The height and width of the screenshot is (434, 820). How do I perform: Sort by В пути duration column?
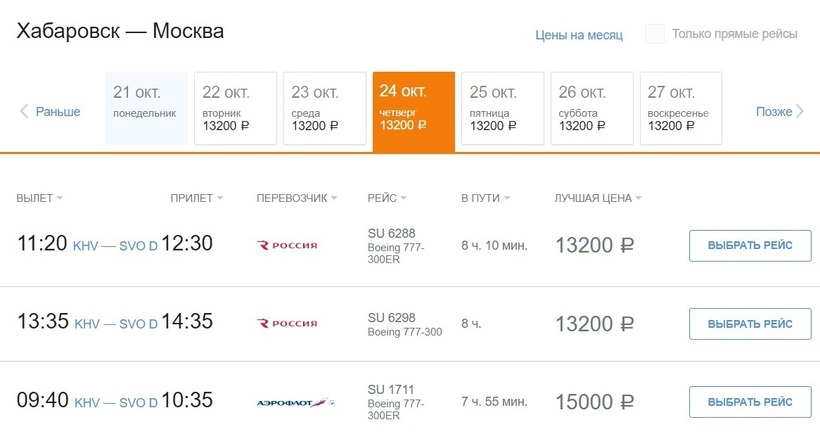click(x=484, y=198)
